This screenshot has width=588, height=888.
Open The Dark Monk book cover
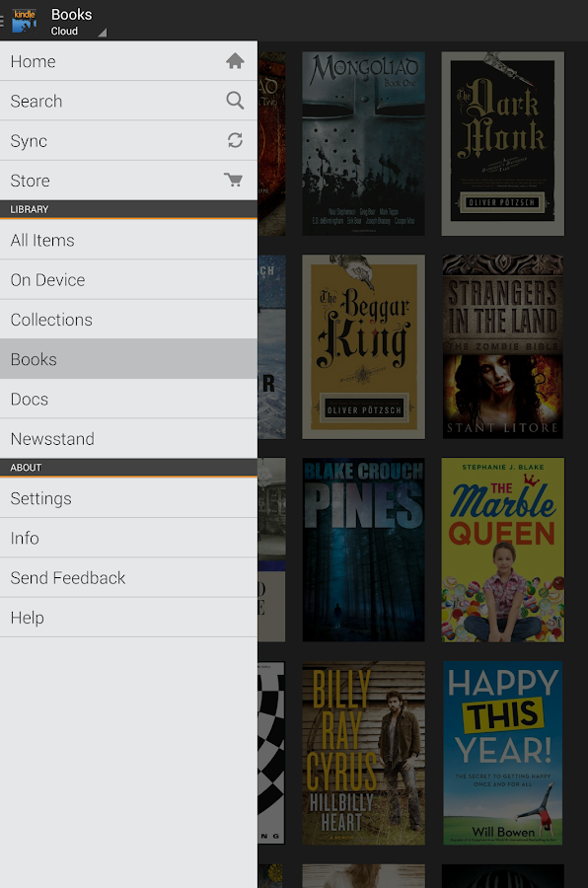(x=502, y=143)
